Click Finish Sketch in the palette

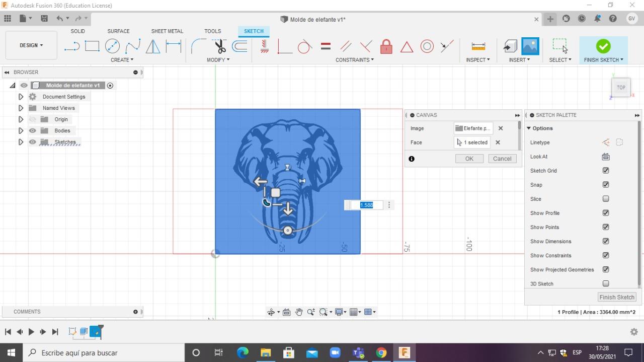click(617, 297)
